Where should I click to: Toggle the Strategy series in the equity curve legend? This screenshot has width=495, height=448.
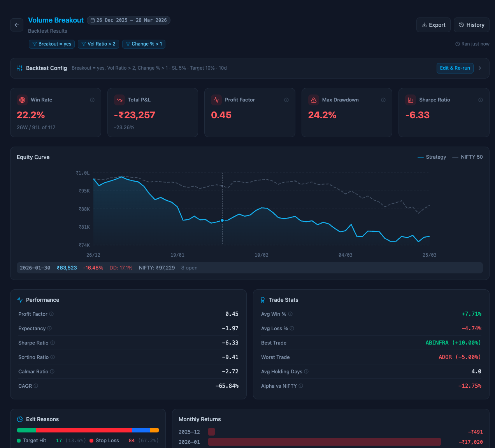click(432, 157)
